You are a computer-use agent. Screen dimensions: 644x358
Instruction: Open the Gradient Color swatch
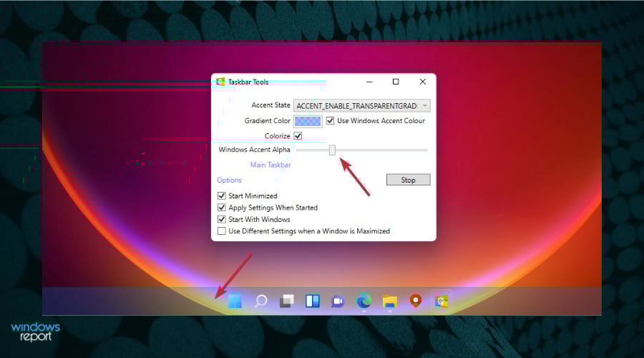[308, 121]
